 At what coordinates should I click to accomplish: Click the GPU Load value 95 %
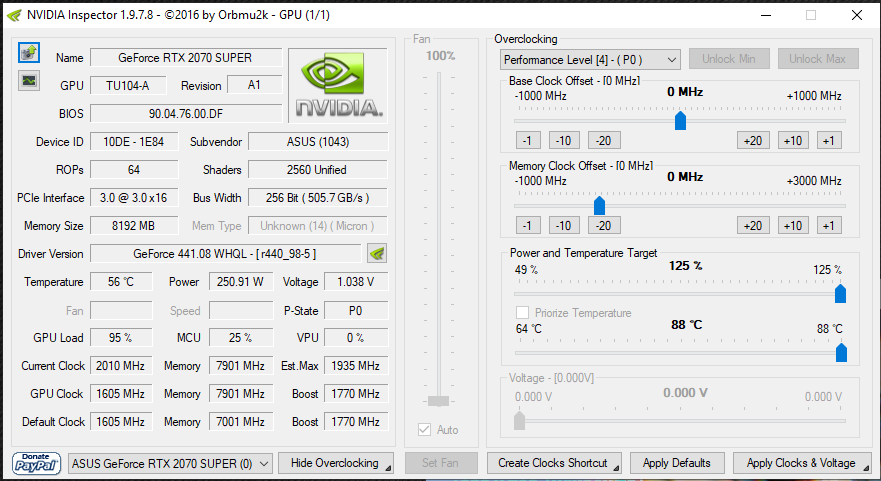121,338
